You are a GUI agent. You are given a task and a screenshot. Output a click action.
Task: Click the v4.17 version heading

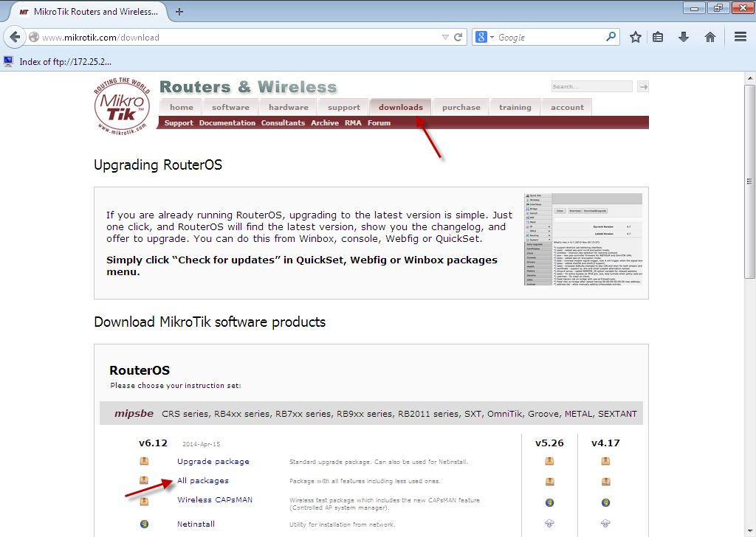(x=605, y=443)
